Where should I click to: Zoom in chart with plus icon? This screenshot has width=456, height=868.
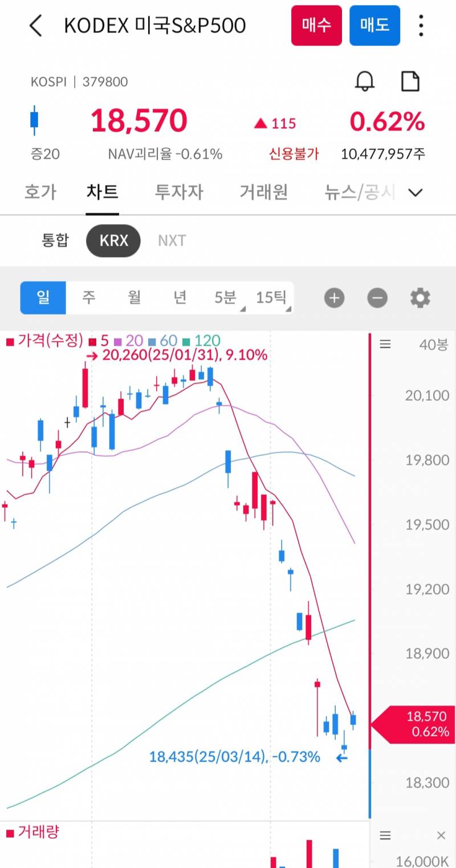click(335, 298)
